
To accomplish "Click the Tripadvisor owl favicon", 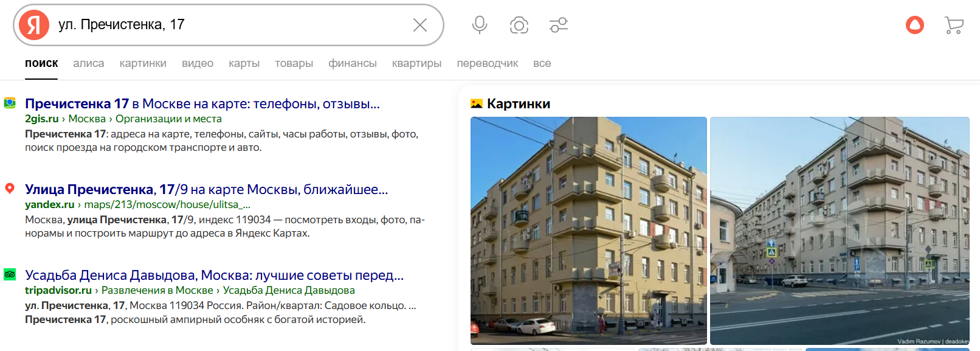I will tap(10, 274).
